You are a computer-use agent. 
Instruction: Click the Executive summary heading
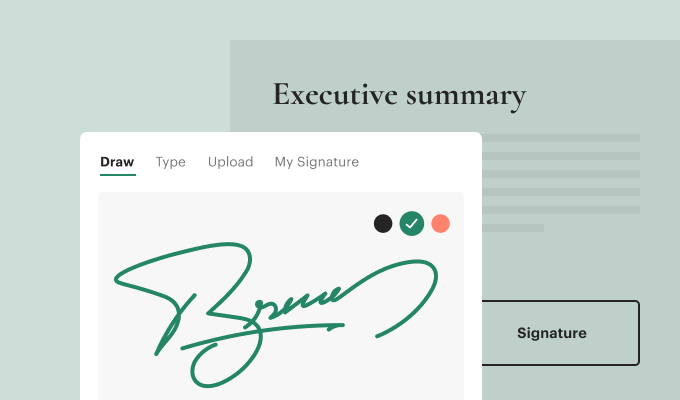[x=399, y=95]
